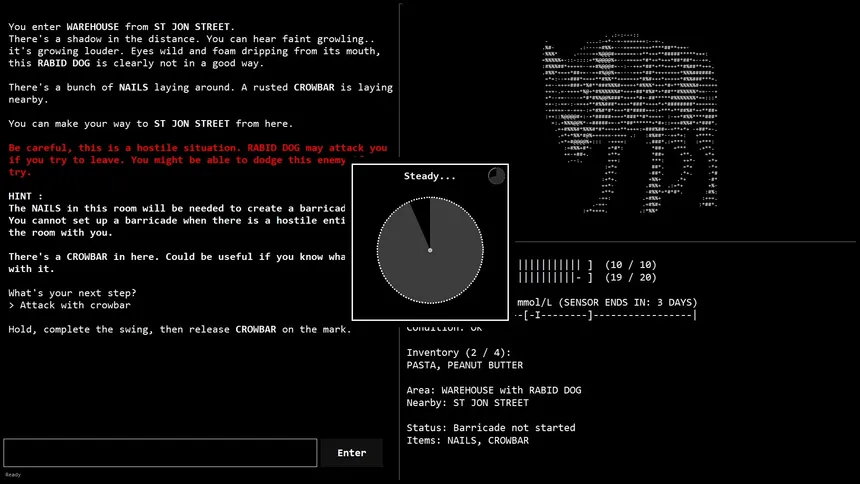Click the 'Hold, complete the swing' instruction line
860x484 pixels.
(180, 329)
